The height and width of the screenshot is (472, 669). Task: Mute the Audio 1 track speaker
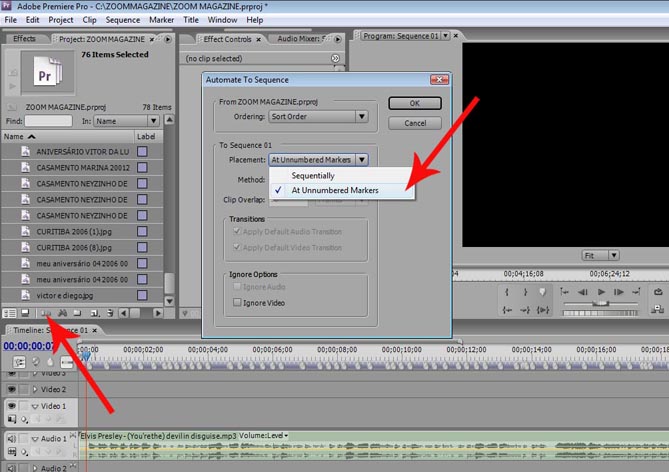pos(13,439)
